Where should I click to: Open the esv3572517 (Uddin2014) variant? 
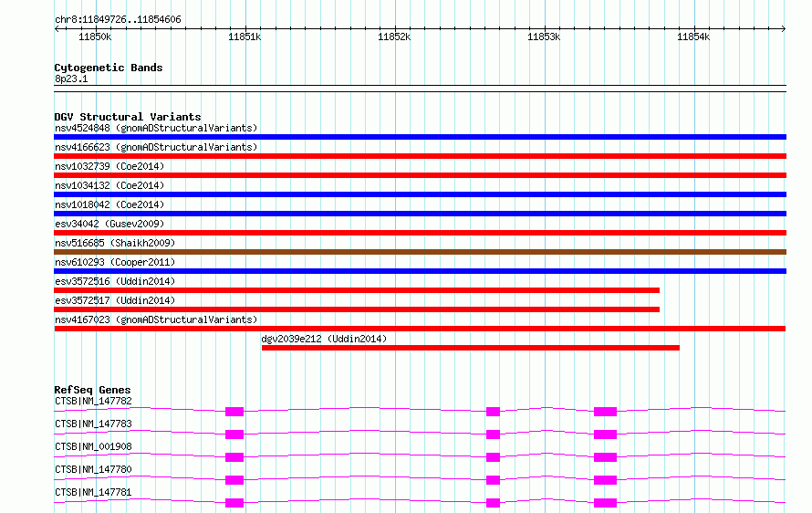coord(115,300)
